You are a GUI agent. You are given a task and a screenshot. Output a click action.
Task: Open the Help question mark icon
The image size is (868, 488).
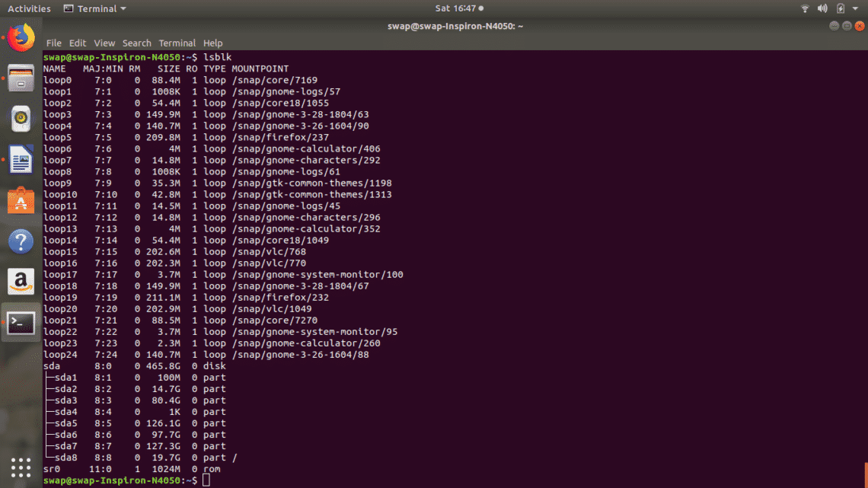tap(21, 241)
